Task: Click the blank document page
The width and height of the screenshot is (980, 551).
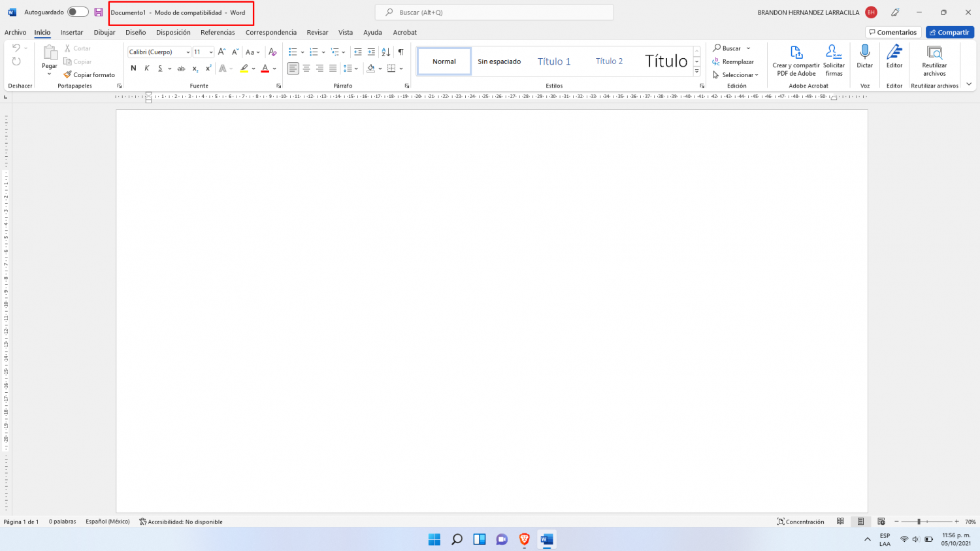Action: pyautogui.click(x=492, y=311)
